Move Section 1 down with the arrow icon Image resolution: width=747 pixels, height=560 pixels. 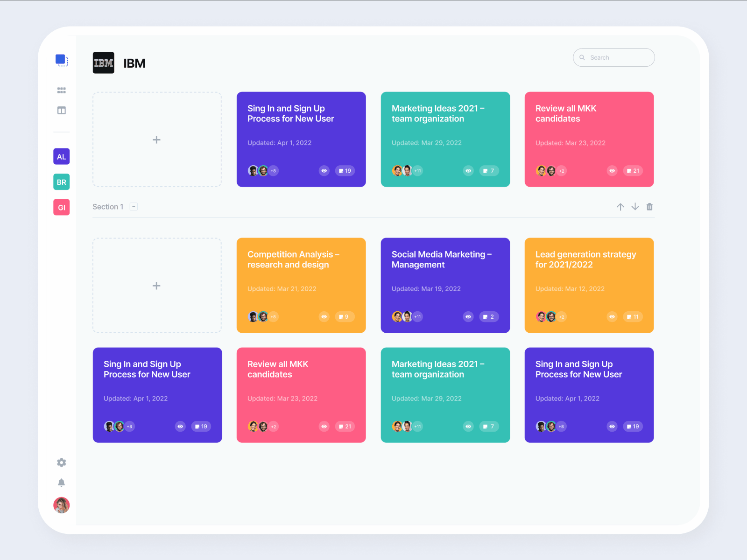(635, 207)
